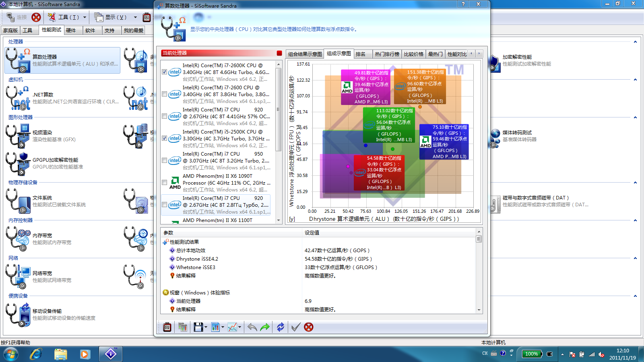Click the line graph icon in bottom toolbar
This screenshot has height=362, width=644.
(x=232, y=327)
